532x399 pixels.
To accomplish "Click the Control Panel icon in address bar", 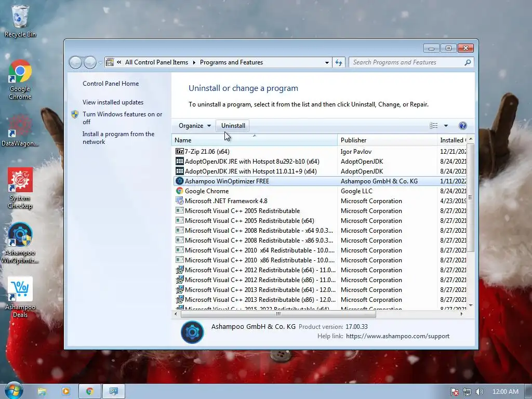I will click(110, 62).
